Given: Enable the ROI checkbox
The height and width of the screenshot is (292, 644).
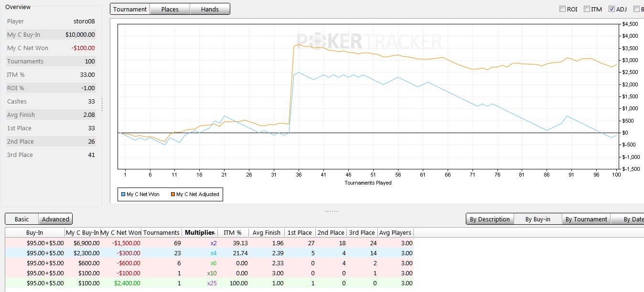Looking at the screenshot, I should (562, 9).
